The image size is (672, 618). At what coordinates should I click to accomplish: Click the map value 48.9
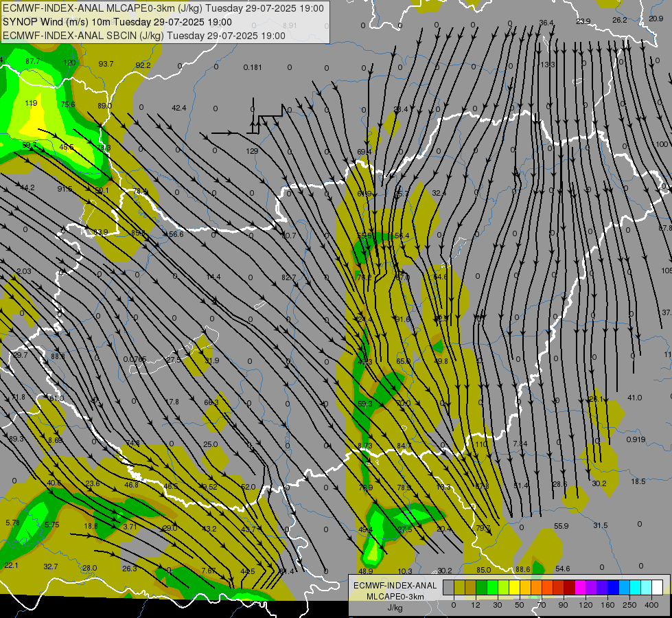[x=366, y=571]
